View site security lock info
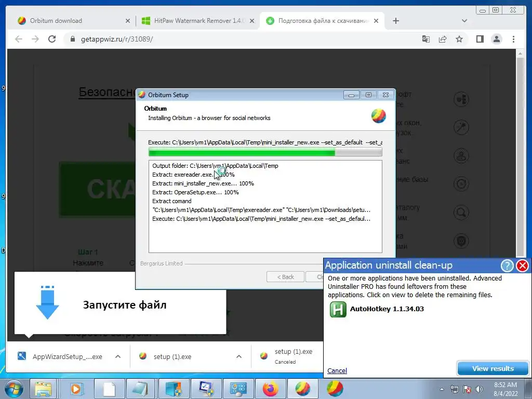This screenshot has width=532, height=399. [x=72, y=39]
